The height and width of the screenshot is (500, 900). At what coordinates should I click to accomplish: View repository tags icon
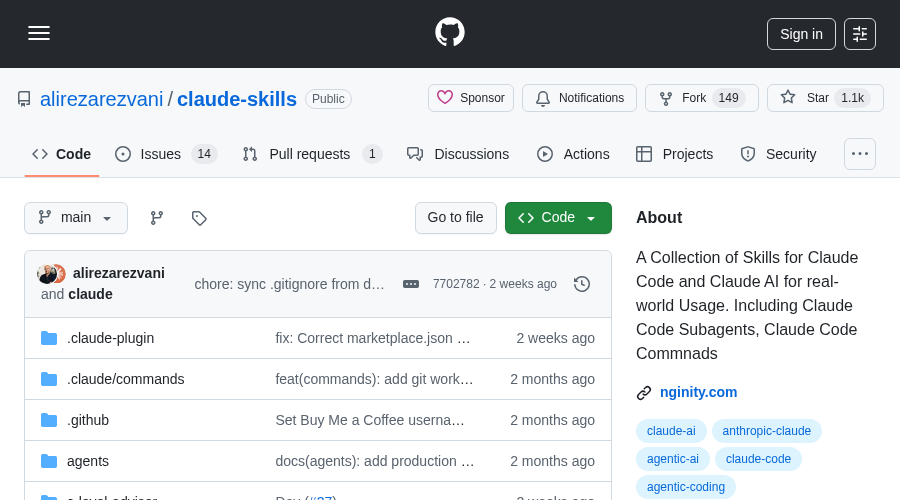pyautogui.click(x=199, y=218)
